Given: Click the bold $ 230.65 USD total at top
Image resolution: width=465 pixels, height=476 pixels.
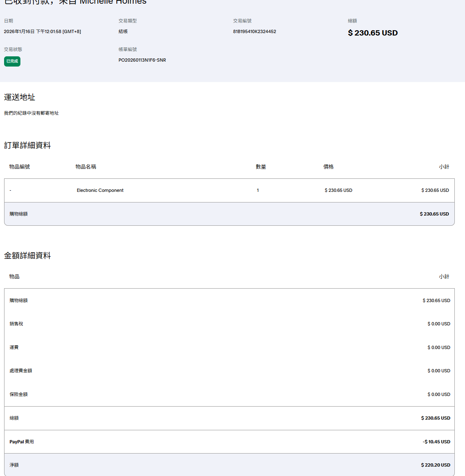Looking at the screenshot, I should (x=372, y=33).
